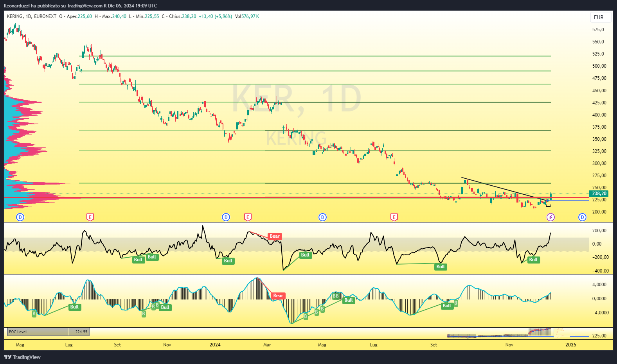
Task: Click the change value +13,40 (+5,96%)
Action: coord(216,16)
